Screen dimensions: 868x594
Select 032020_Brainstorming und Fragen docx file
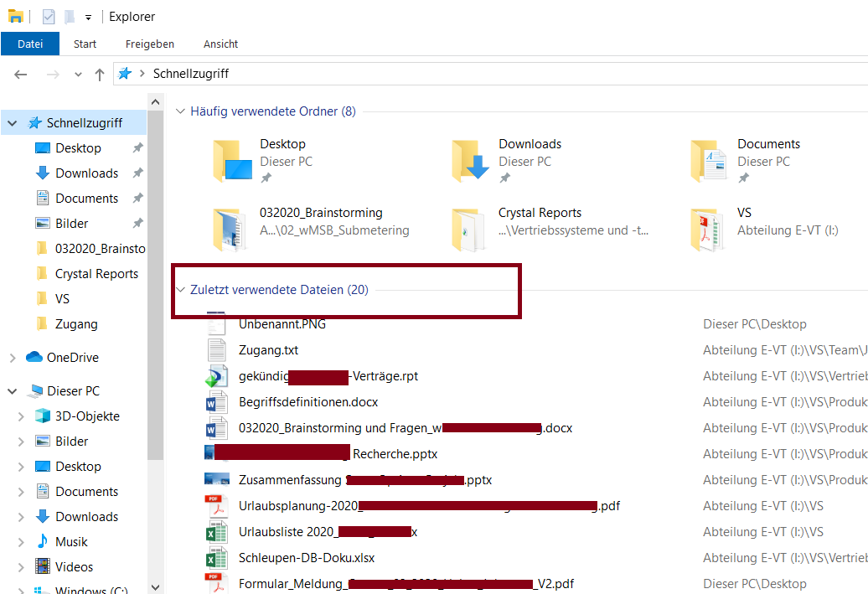coord(406,428)
